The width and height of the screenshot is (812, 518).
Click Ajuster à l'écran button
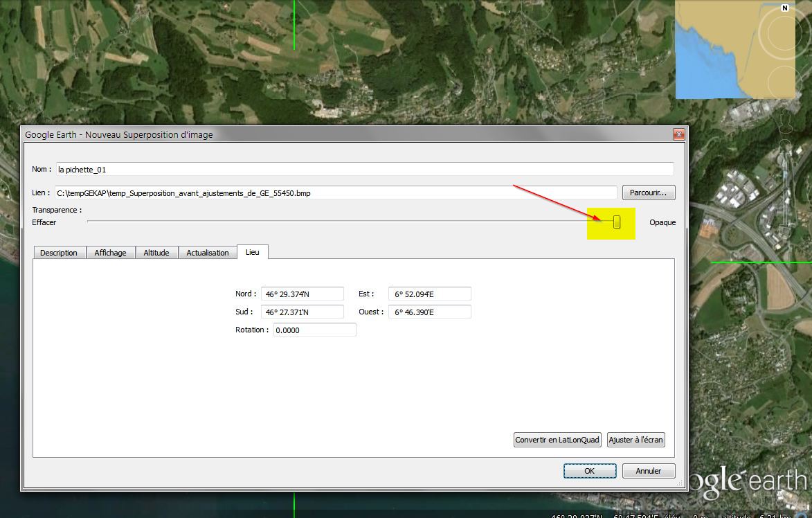(x=636, y=440)
